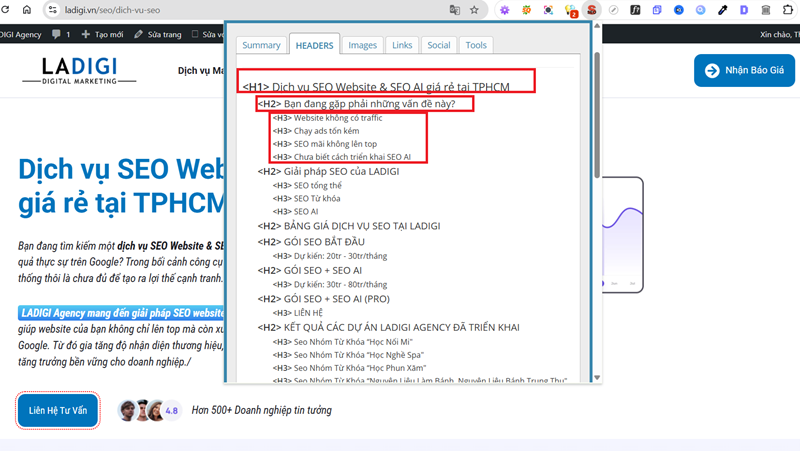Image resolution: width=800 pixels, height=451 pixels.
Task: Click highlighted 'LADIGI Agency mang đến giải pháp' text
Action: pyautogui.click(x=121, y=313)
